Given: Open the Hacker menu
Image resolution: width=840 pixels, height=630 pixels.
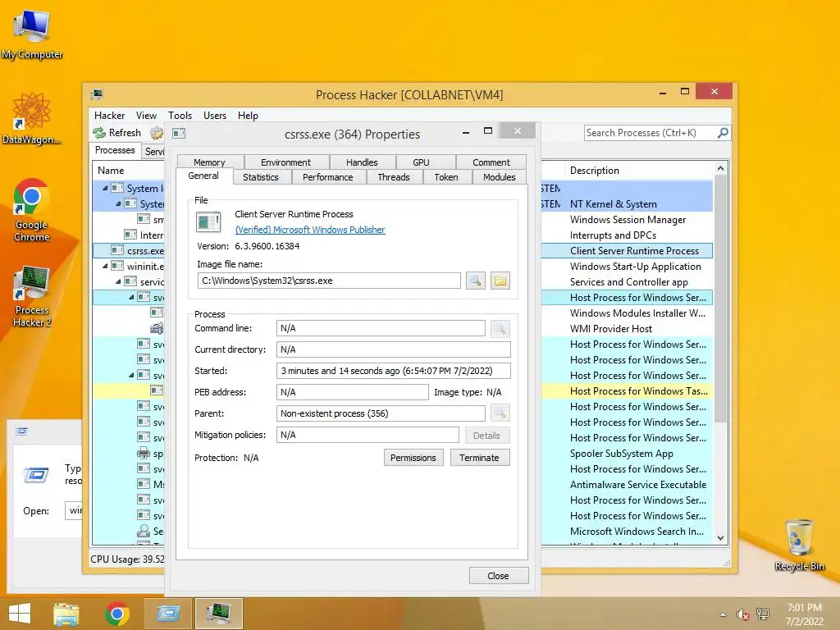Looking at the screenshot, I should click(x=109, y=116).
